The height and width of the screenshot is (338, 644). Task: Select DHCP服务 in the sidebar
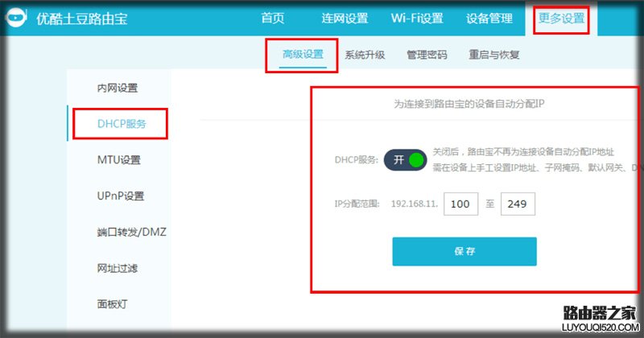[x=122, y=124]
